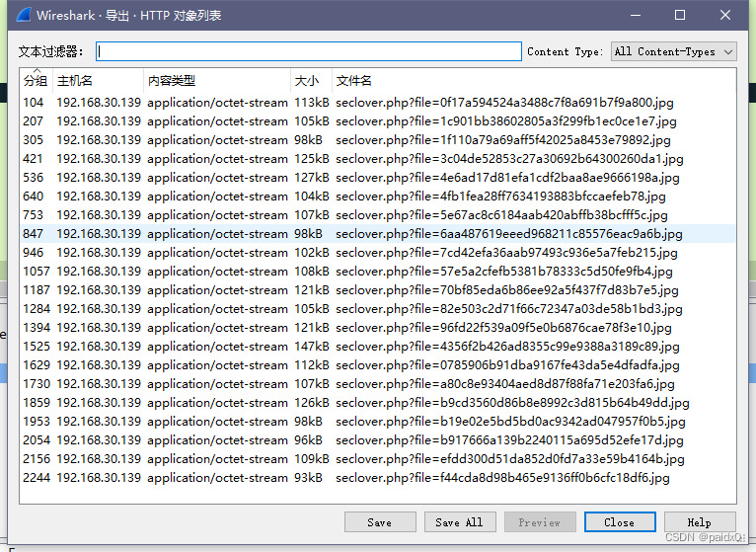Image resolution: width=756 pixels, height=552 pixels.
Task: Click the 104kB size cell
Action: point(312,197)
